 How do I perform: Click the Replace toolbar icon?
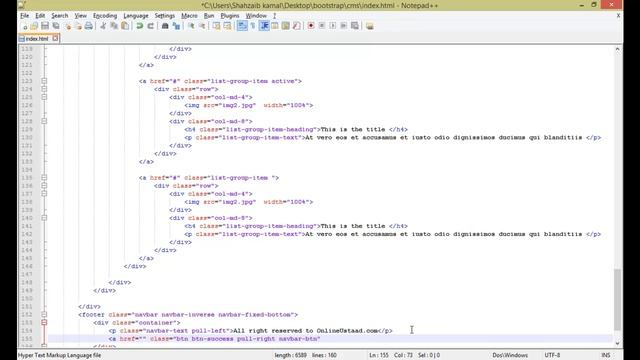176,26
